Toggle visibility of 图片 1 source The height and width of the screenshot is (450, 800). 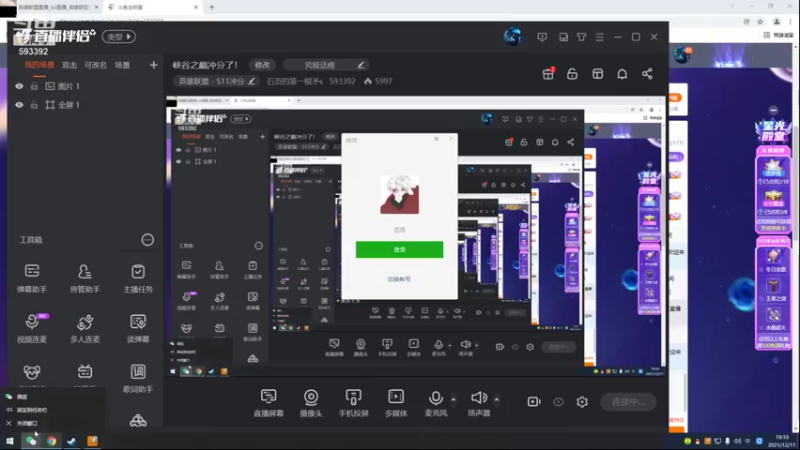(x=19, y=86)
